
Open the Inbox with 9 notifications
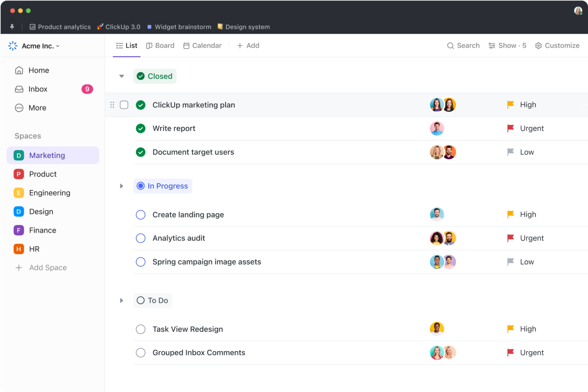tap(38, 89)
